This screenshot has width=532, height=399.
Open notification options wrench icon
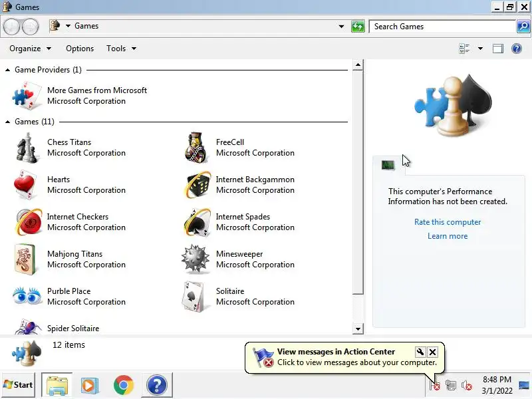420,352
